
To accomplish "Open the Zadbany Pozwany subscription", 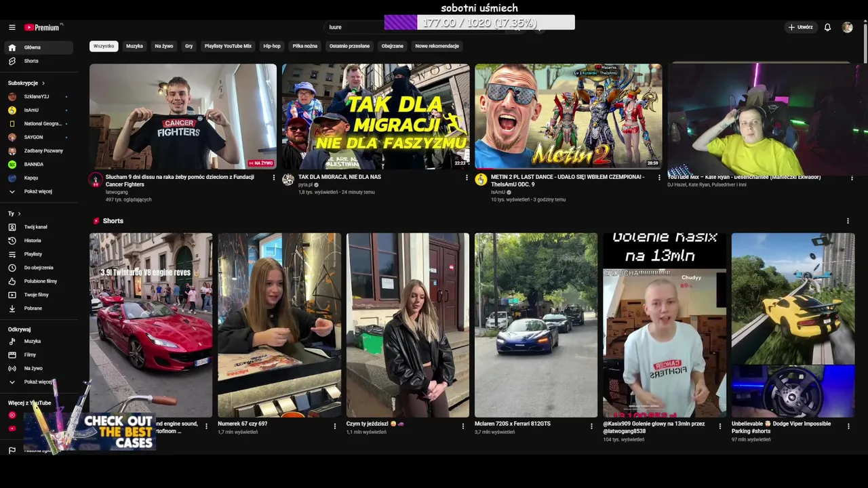I will 38,150.
